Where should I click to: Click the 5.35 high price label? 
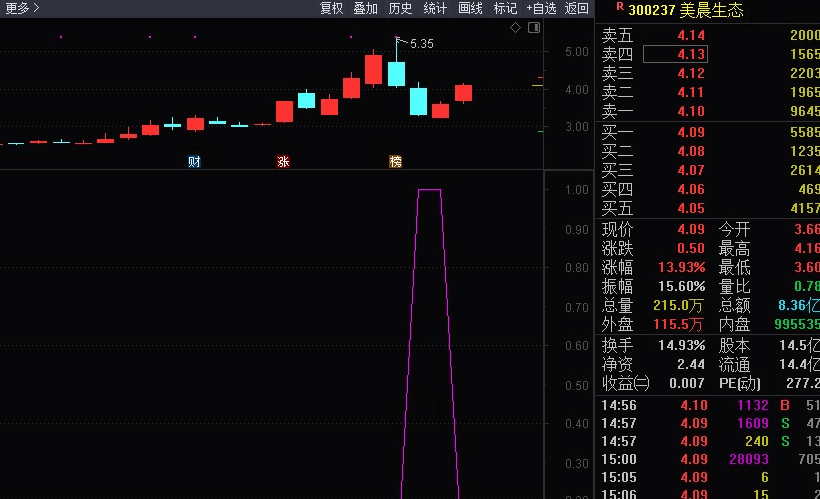click(422, 44)
